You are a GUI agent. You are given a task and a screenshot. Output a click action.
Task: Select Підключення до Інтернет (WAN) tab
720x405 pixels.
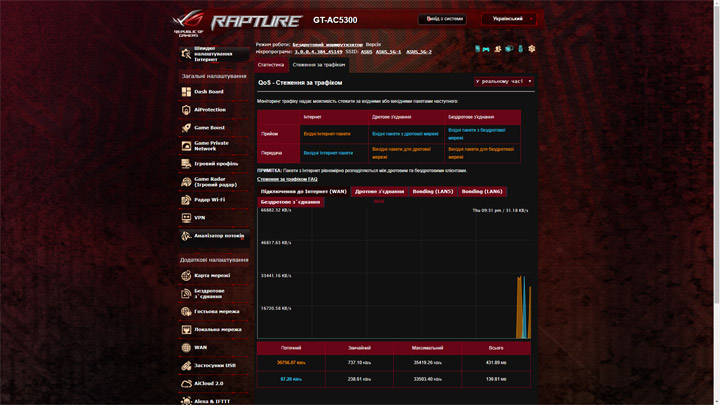click(x=304, y=191)
